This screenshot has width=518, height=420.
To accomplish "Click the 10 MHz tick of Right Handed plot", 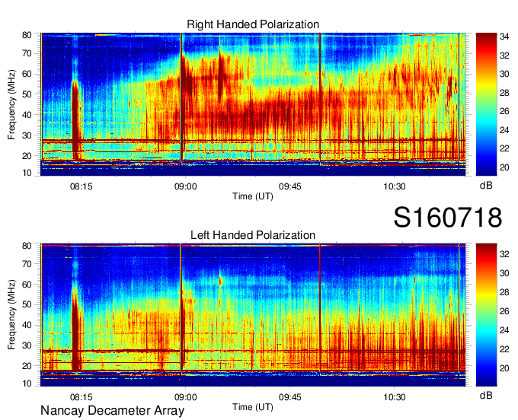I will tap(27, 173).
